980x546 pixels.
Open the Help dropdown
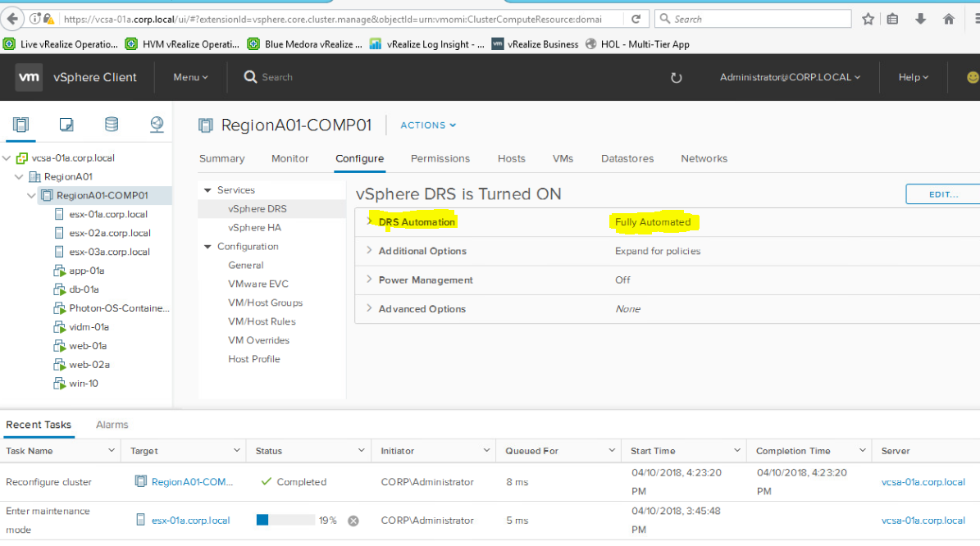[x=913, y=77]
